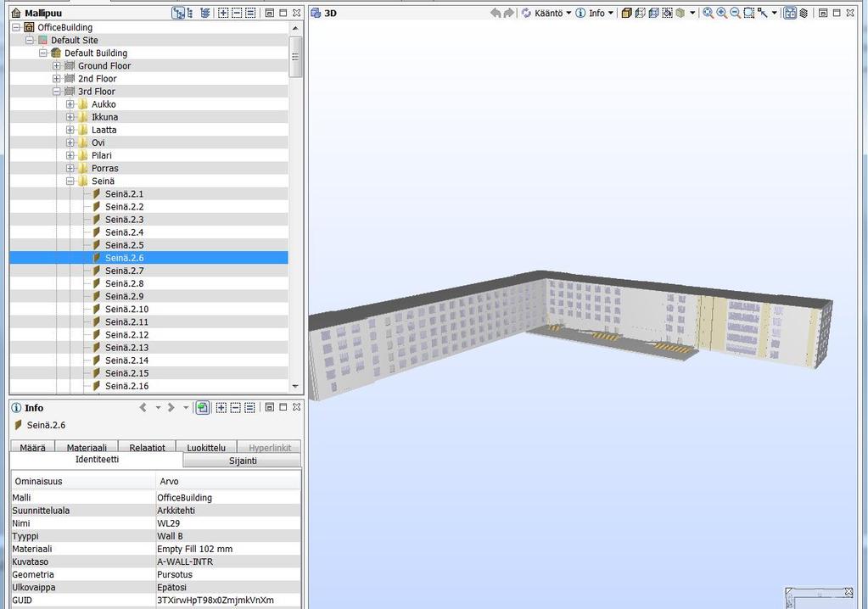This screenshot has height=609, width=868.
Task: Open the dropdown beside the section tool icon
Action: point(775,13)
